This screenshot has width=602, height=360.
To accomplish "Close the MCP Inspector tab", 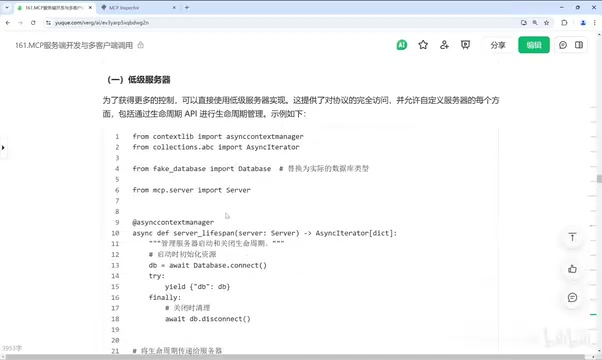I will click(174, 8).
